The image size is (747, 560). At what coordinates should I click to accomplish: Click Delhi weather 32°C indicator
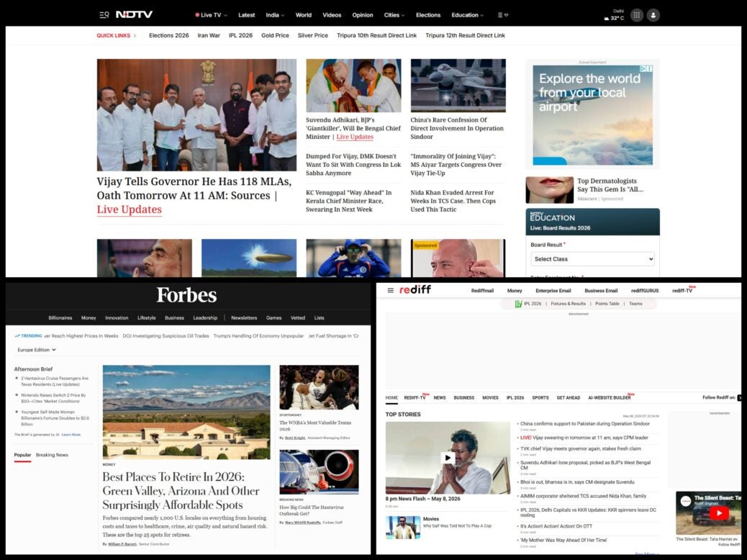615,15
